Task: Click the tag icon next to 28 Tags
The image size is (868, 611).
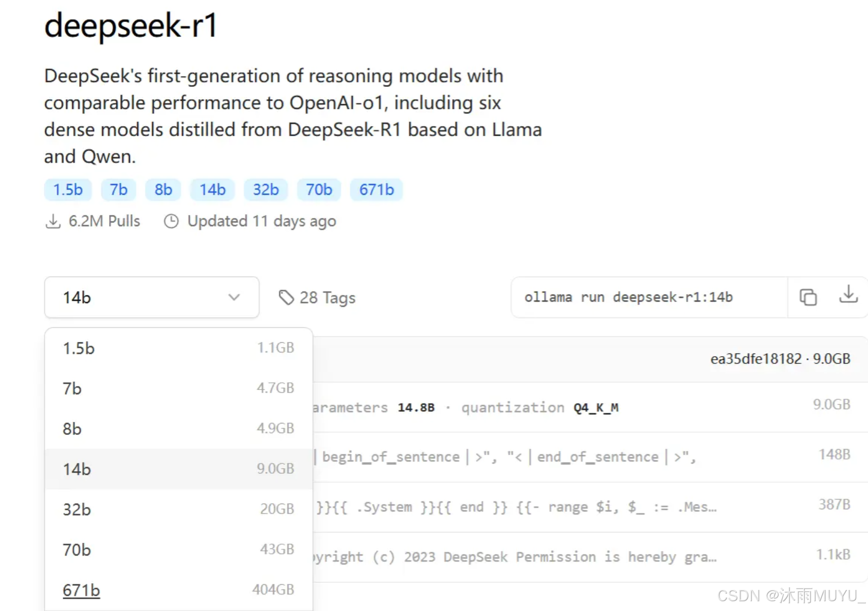Action: [286, 297]
